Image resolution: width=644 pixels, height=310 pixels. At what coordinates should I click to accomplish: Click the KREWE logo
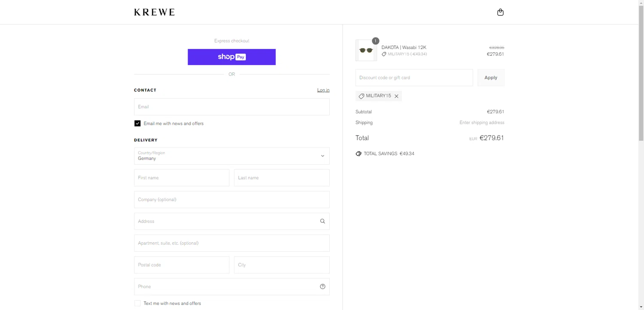(x=155, y=12)
